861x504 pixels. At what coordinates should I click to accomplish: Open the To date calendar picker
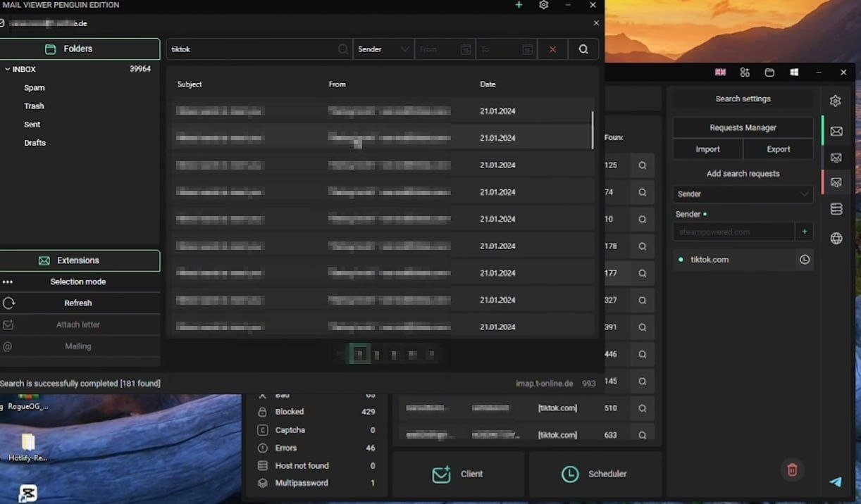coord(527,49)
